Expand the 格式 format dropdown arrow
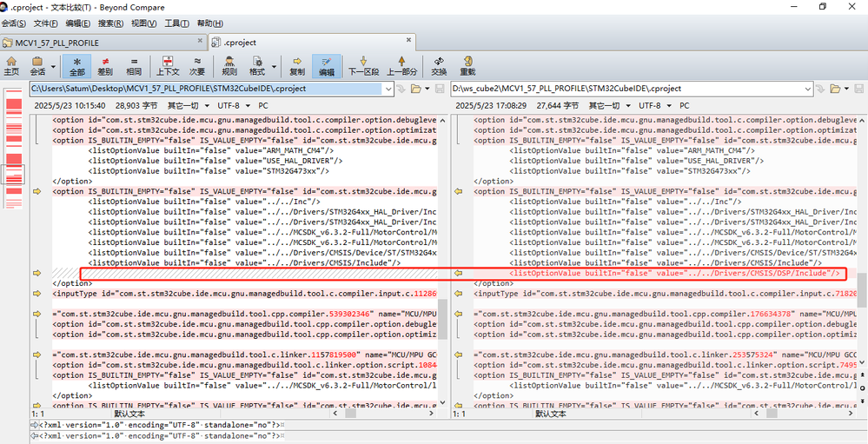 [x=274, y=66]
